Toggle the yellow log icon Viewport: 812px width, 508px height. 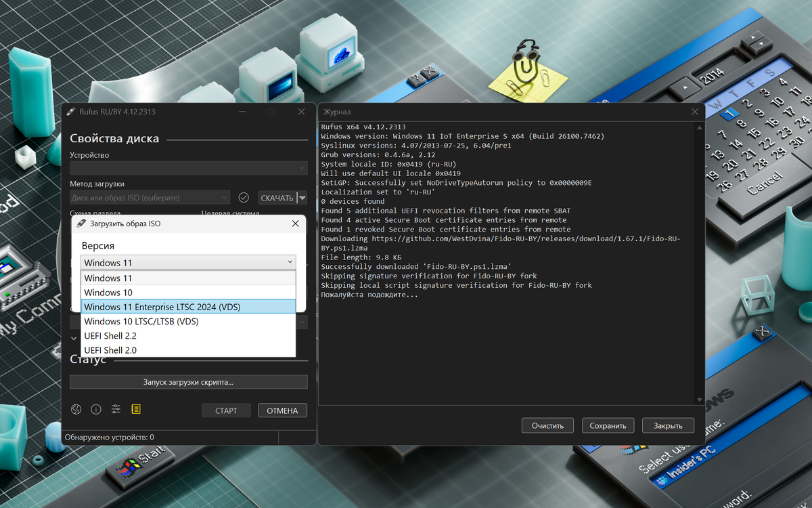[136, 409]
